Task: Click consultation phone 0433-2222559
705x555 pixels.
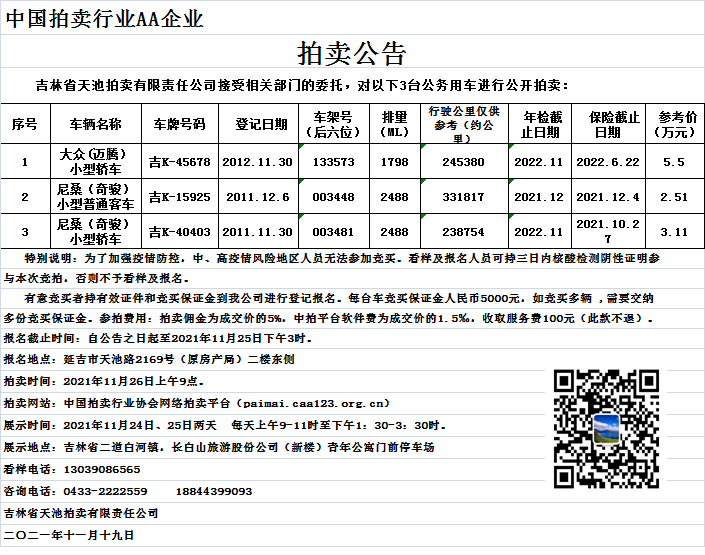Action: [105, 492]
